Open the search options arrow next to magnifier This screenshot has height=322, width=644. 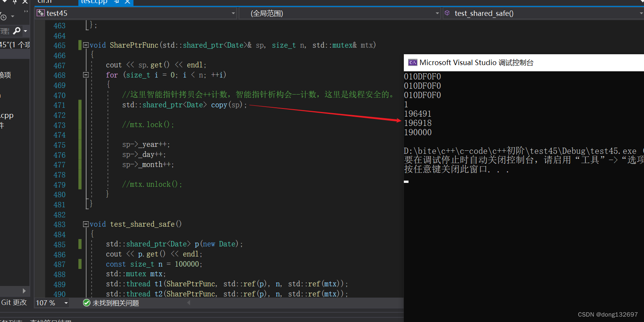[x=25, y=31]
